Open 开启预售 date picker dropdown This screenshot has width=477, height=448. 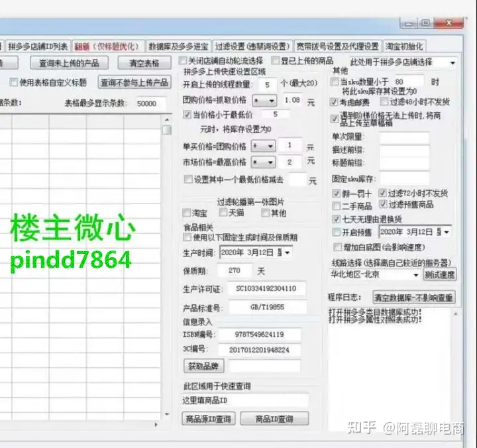[447, 232]
